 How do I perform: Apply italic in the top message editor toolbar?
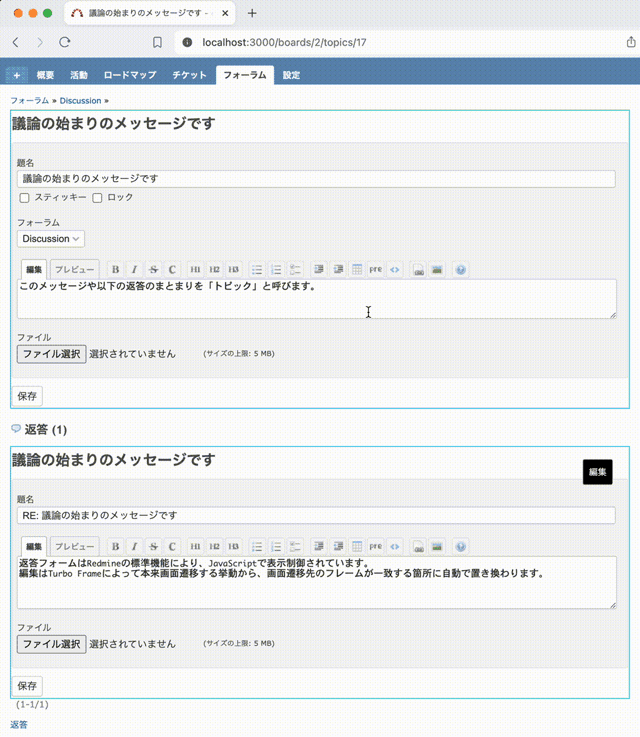134,270
